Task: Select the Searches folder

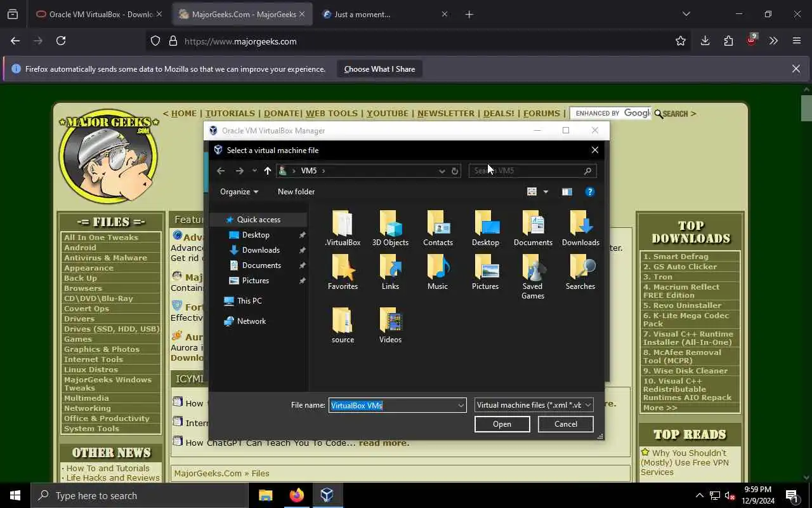Action: pyautogui.click(x=580, y=272)
